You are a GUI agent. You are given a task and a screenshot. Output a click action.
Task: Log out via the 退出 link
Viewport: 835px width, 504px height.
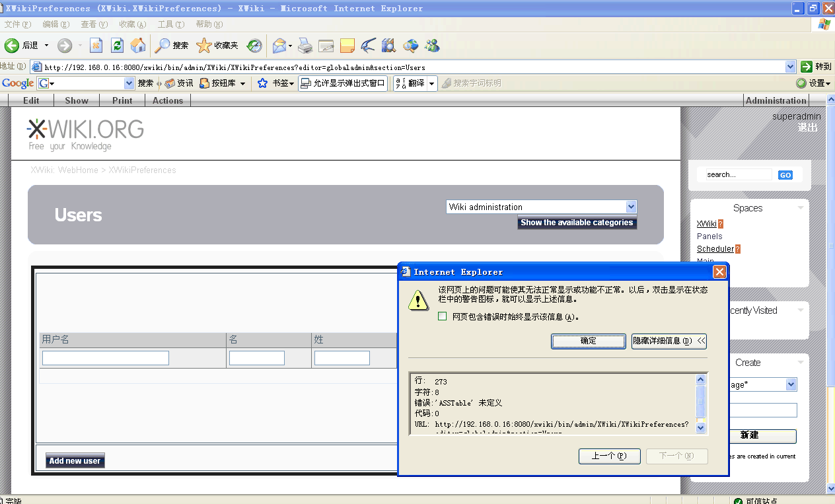pyautogui.click(x=807, y=127)
